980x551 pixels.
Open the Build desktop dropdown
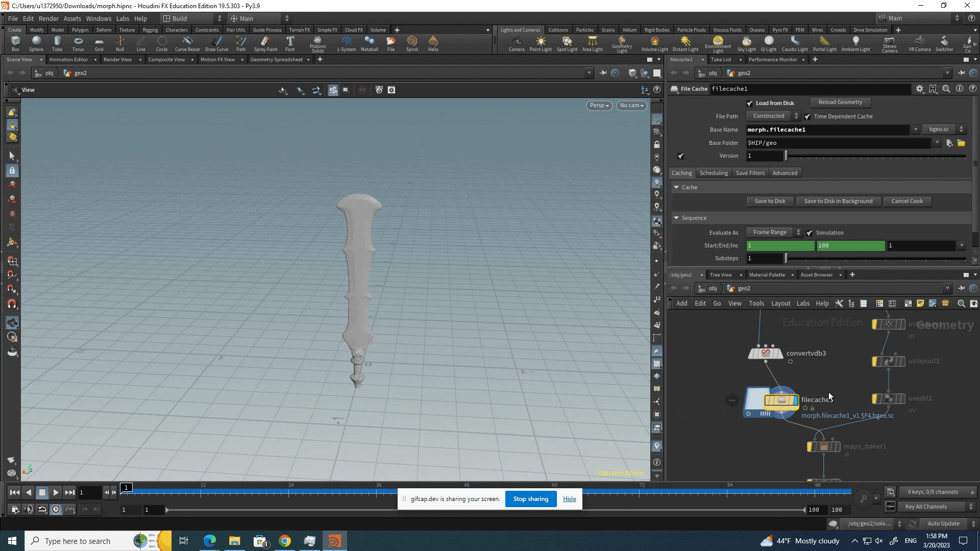tap(192, 18)
